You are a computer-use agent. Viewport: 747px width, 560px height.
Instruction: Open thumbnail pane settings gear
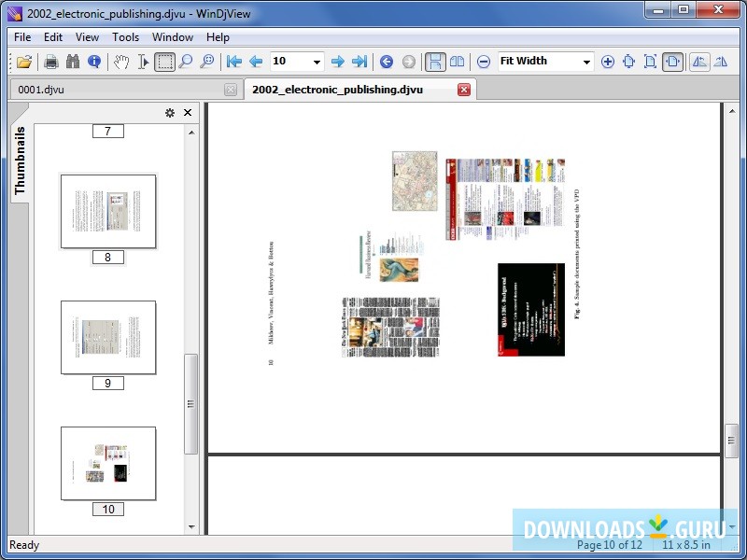170,112
